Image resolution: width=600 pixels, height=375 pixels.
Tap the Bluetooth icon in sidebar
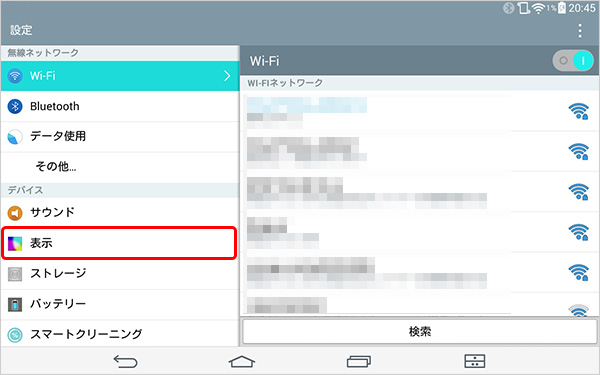coord(15,106)
